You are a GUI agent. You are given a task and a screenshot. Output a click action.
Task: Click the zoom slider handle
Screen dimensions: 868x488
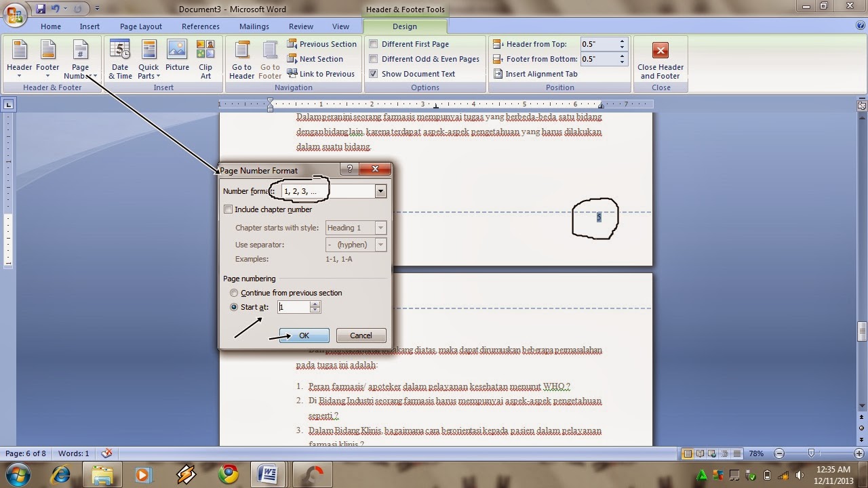[812, 453]
